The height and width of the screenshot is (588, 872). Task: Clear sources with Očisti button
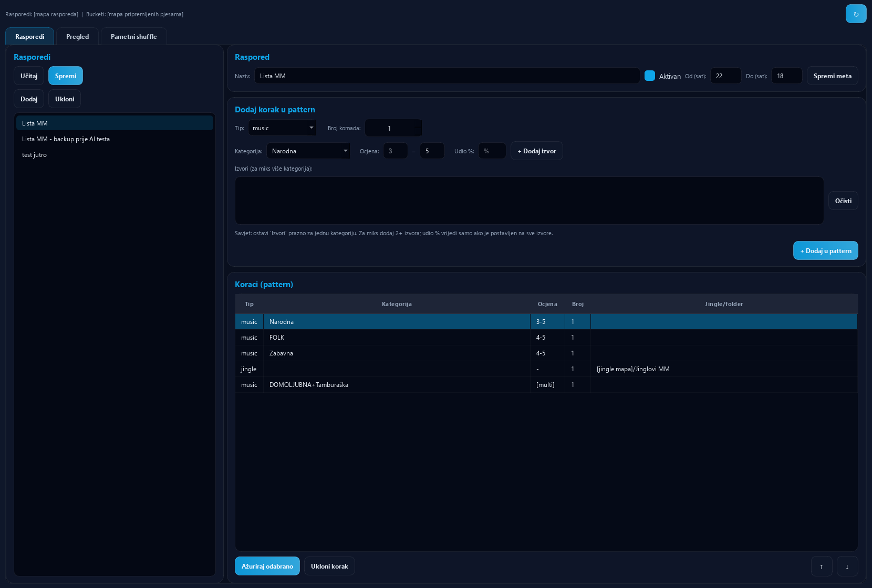843,201
